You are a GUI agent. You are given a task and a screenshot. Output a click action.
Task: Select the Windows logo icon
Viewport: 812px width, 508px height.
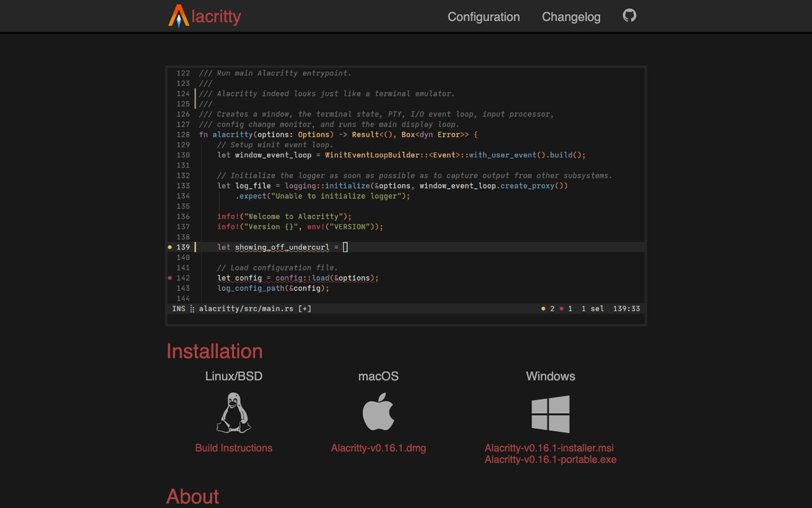[550, 412]
